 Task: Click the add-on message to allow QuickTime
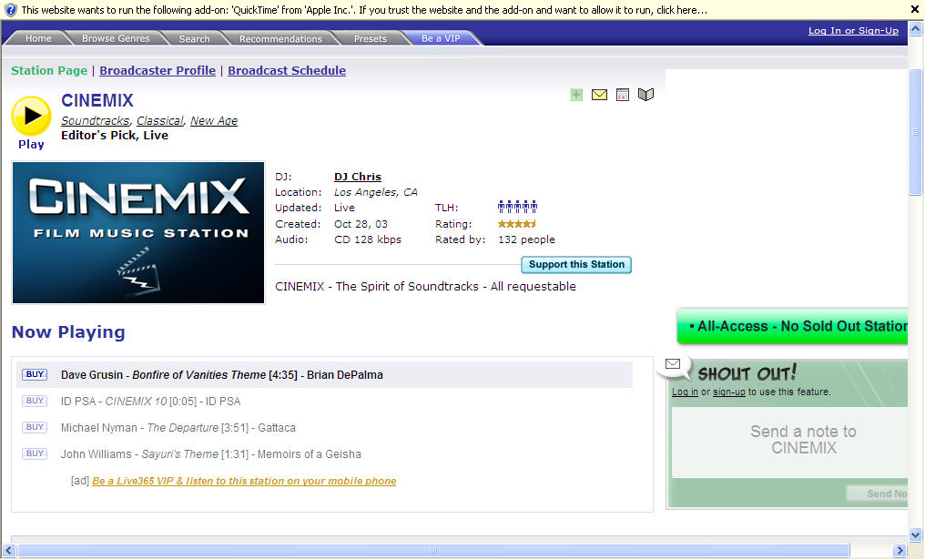tap(364, 10)
